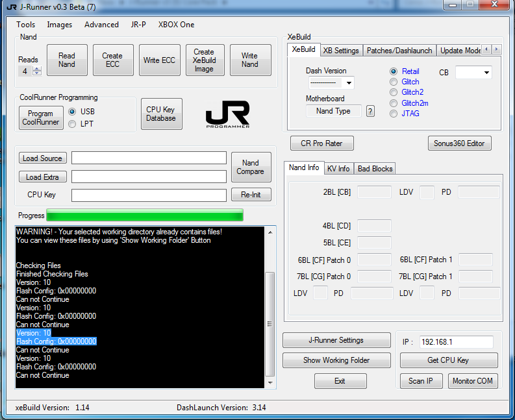Switch to the Bad Blocks tab
Screen dimensions: 515x420
[x=375, y=169]
